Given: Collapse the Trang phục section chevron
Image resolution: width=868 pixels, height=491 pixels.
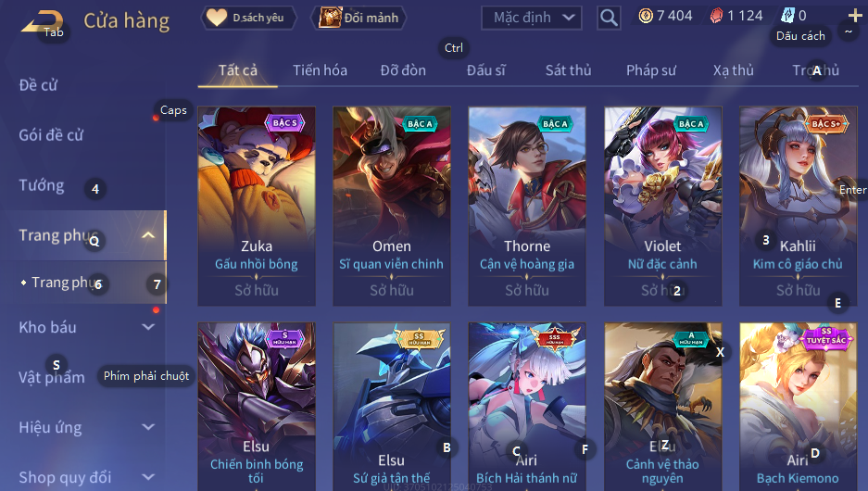Looking at the screenshot, I should click(x=148, y=235).
